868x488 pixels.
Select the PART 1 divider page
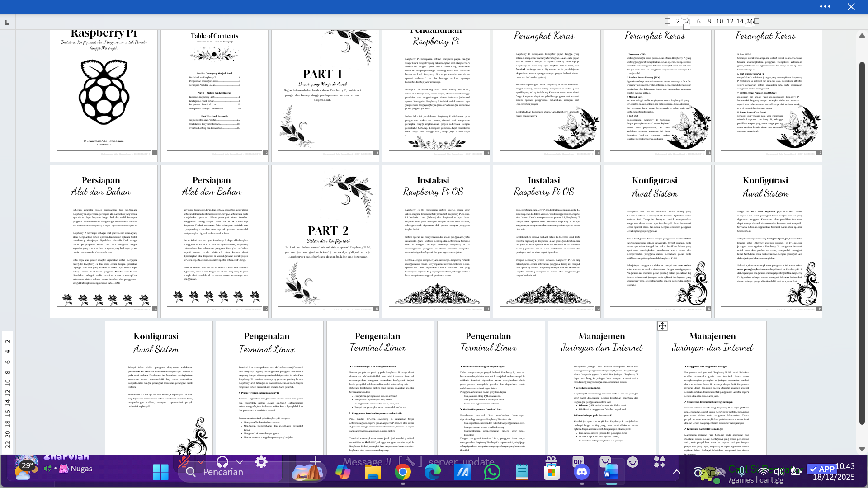pyautogui.click(x=325, y=96)
